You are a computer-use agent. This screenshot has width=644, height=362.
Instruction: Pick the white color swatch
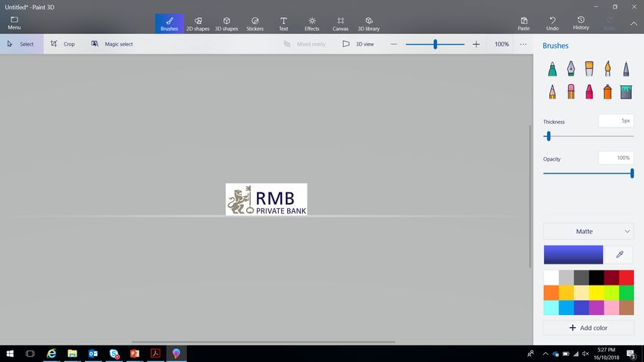click(x=551, y=278)
